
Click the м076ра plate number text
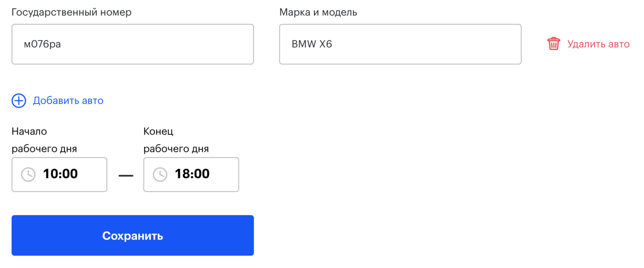pos(42,44)
